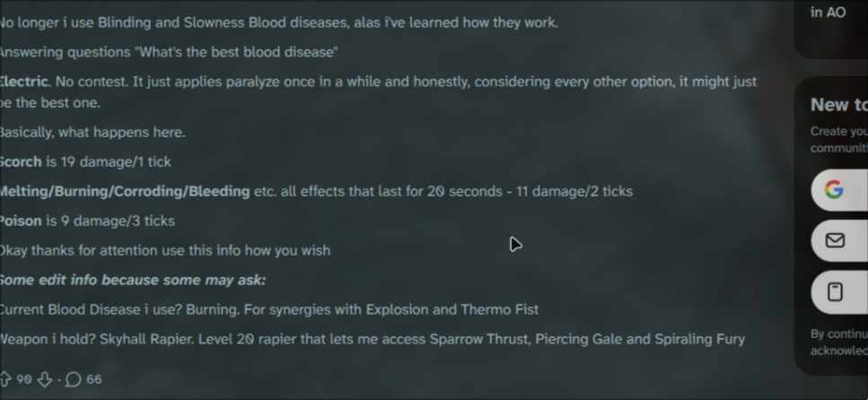868x400 pixels.
Task: Click the bold 'Scorch' text
Action: [21, 161]
